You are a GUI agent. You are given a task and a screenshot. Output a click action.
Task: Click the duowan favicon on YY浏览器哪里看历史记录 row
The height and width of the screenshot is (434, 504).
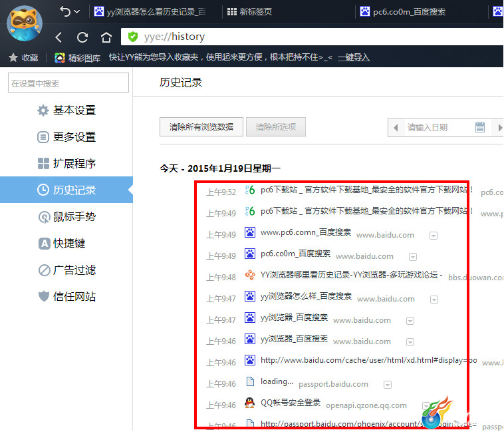tap(250, 275)
